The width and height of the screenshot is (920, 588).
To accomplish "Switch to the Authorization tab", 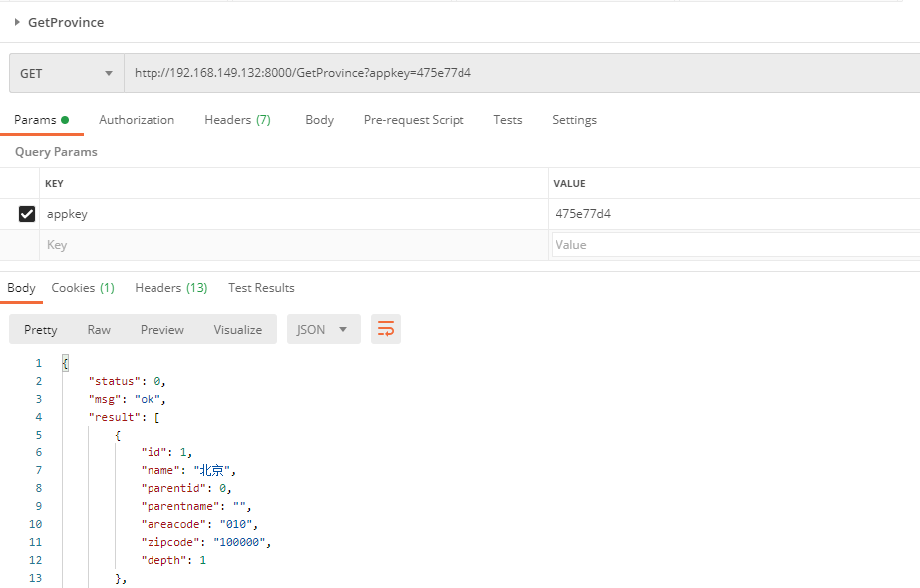I will point(137,120).
